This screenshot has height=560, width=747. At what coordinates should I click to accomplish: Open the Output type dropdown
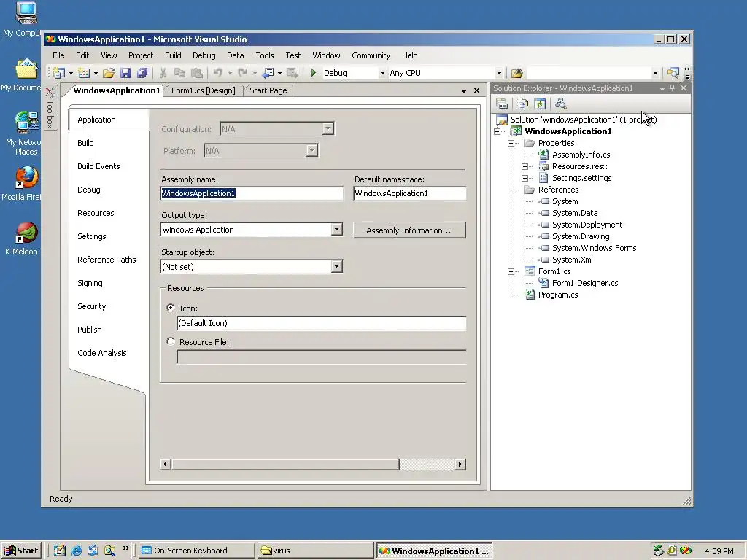pos(336,229)
